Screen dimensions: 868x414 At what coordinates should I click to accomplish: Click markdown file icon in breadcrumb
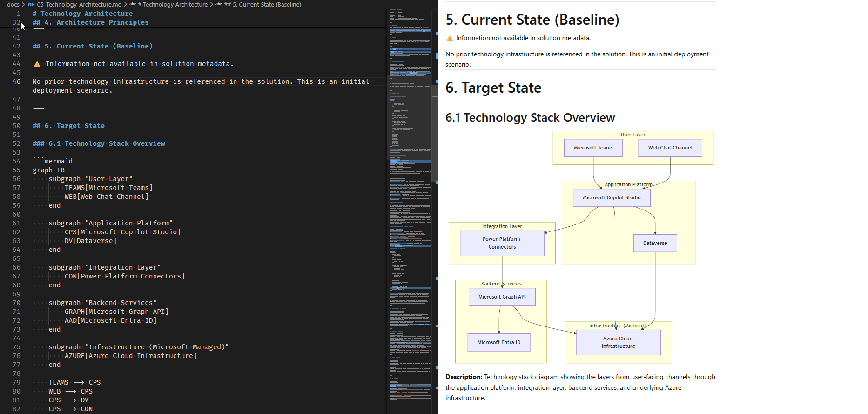(31, 4)
